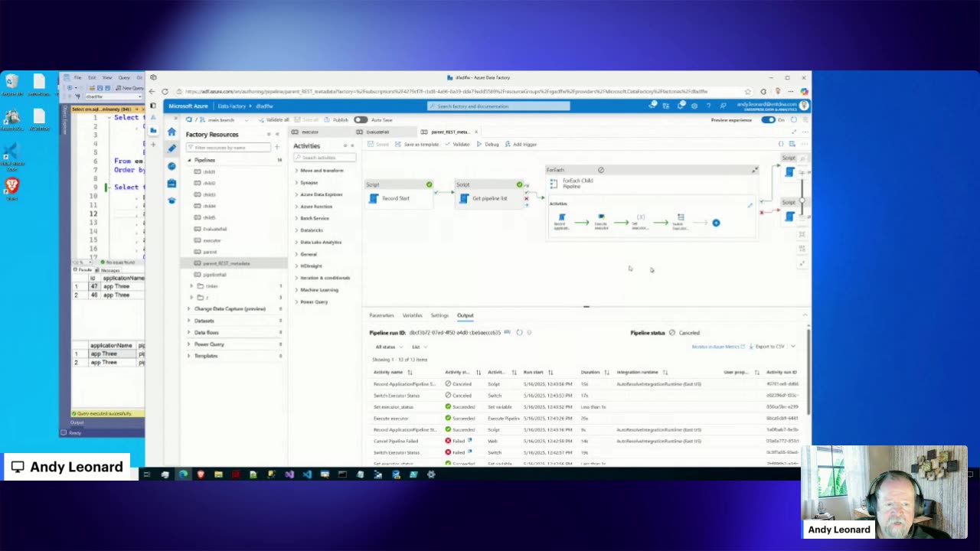The height and width of the screenshot is (551, 980).
Task: Click Save as template
Action: [417, 144]
